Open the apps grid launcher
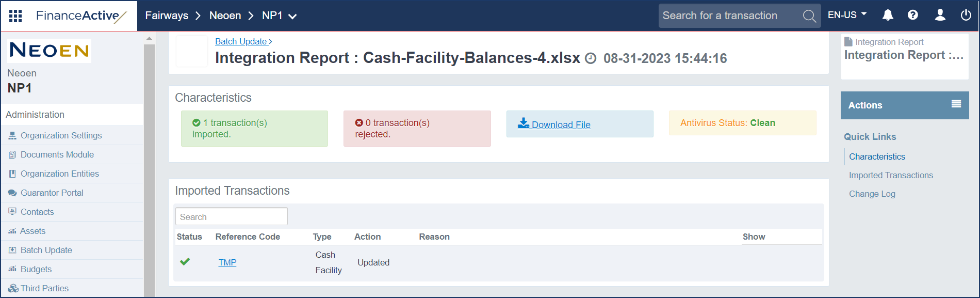 pyautogui.click(x=15, y=15)
